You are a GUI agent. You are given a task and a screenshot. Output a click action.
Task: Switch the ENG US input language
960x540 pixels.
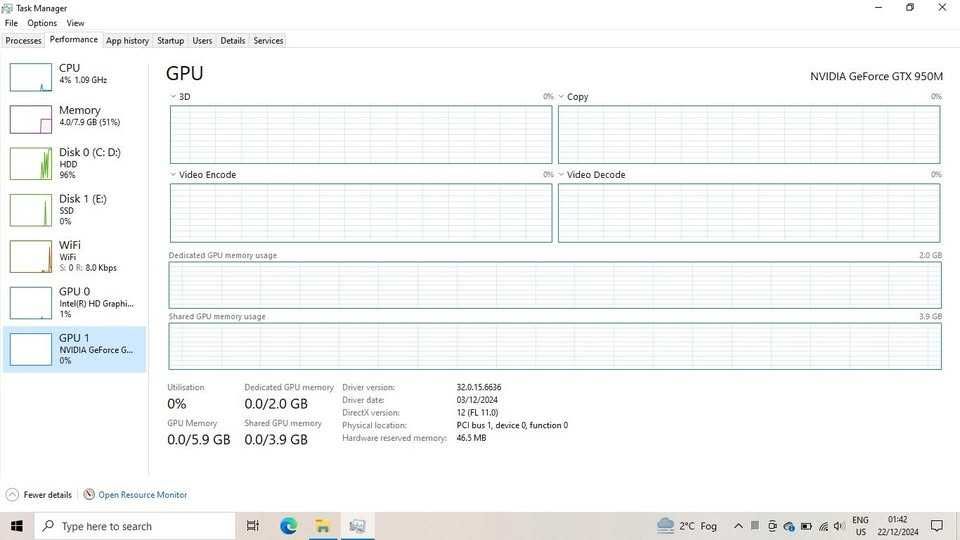pos(860,526)
